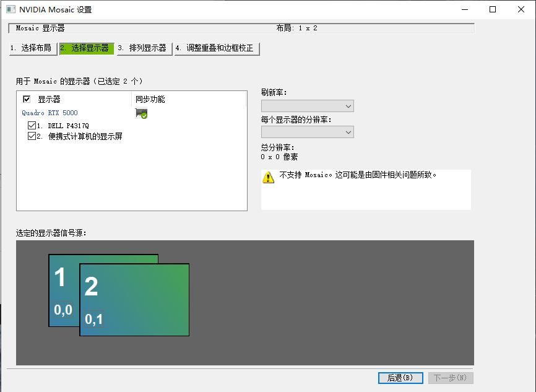The width and height of the screenshot is (536, 392).
Task: Click the 下一步(N) button
Action: click(x=451, y=378)
